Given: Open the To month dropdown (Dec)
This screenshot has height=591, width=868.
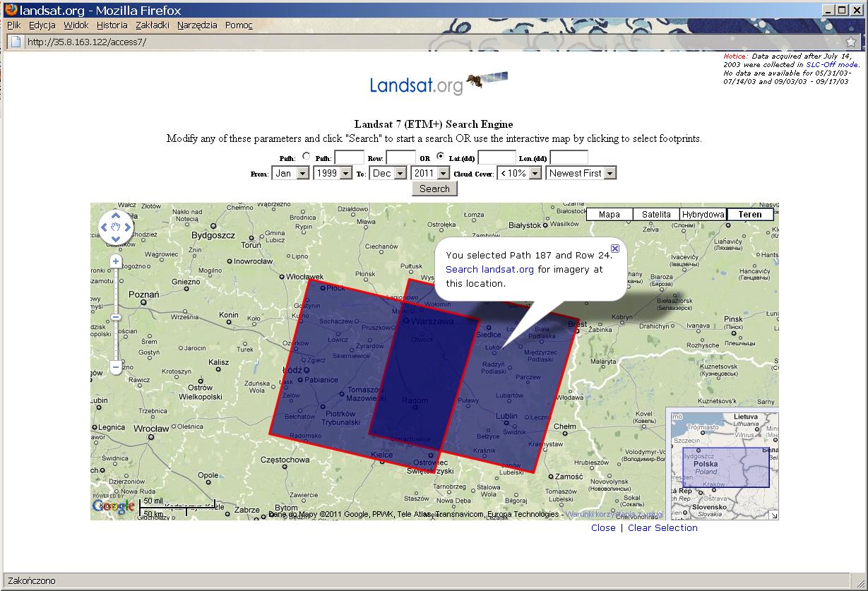Looking at the screenshot, I should coord(388,173).
